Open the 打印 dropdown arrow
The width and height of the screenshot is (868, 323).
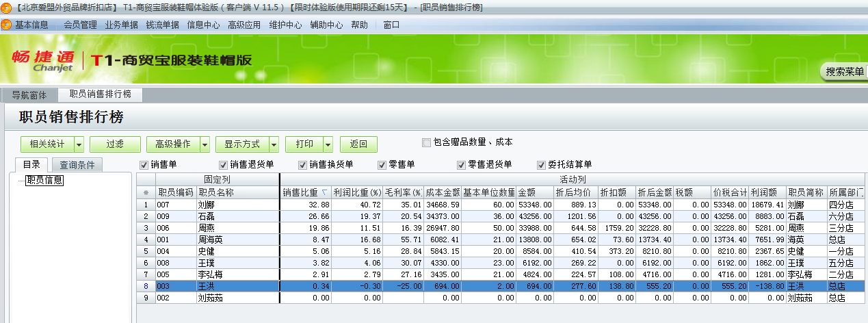coord(328,144)
